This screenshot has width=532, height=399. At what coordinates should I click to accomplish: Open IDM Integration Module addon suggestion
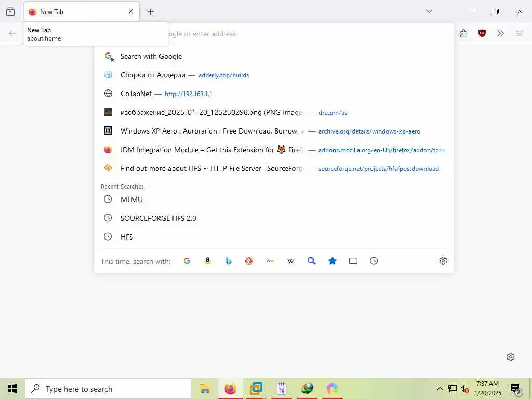coord(274,150)
